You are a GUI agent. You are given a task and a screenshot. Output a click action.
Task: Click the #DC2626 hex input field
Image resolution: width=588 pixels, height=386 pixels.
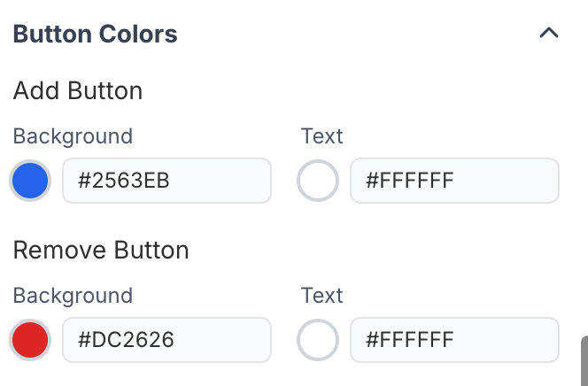click(166, 339)
